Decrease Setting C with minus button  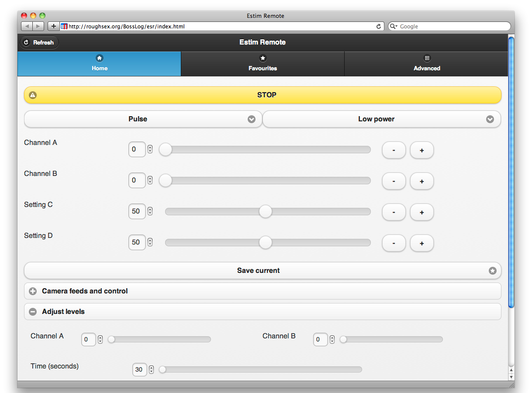click(394, 212)
